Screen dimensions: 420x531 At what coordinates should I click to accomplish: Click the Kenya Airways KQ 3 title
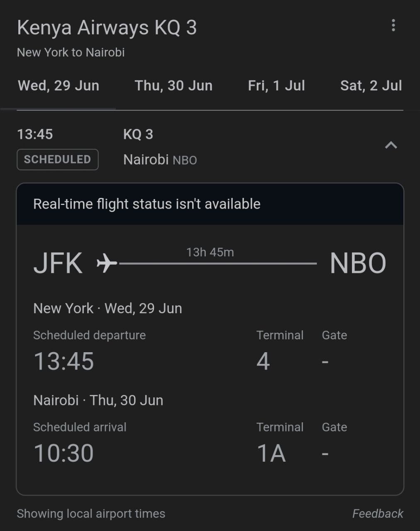pyautogui.click(x=107, y=28)
